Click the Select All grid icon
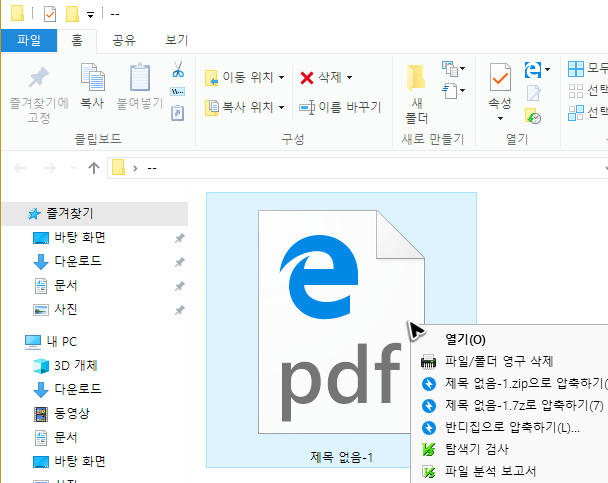This screenshot has height=483, width=608. (575, 69)
